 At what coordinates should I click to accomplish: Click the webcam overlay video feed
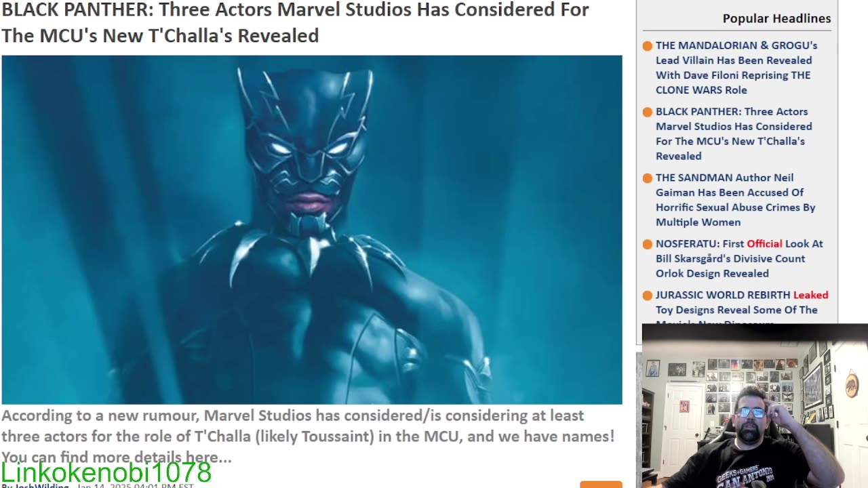pyautogui.click(x=755, y=406)
